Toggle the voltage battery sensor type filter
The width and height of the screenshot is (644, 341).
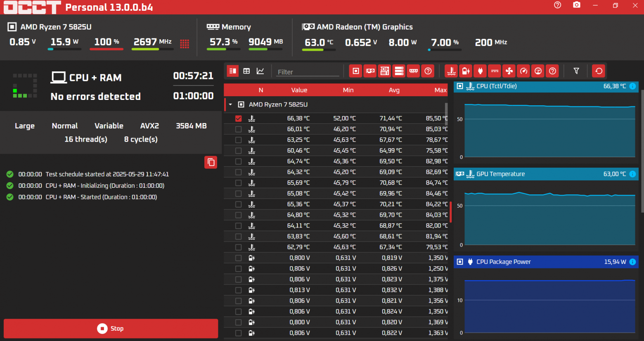pyautogui.click(x=466, y=71)
